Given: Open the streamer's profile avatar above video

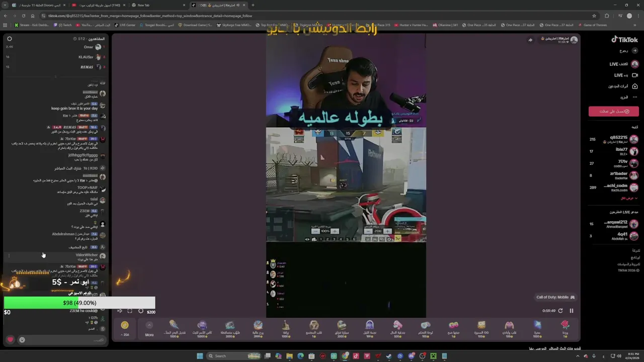Looking at the screenshot, I should (x=574, y=40).
